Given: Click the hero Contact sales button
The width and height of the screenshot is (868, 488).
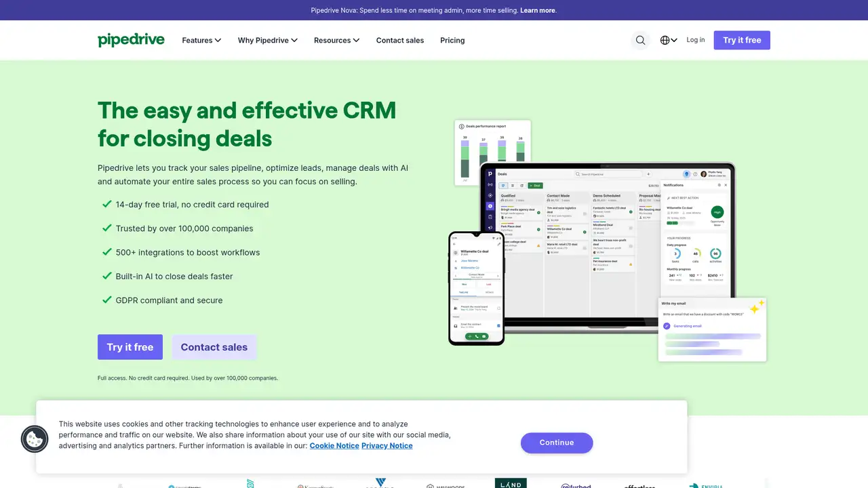Looking at the screenshot, I should coord(214,347).
